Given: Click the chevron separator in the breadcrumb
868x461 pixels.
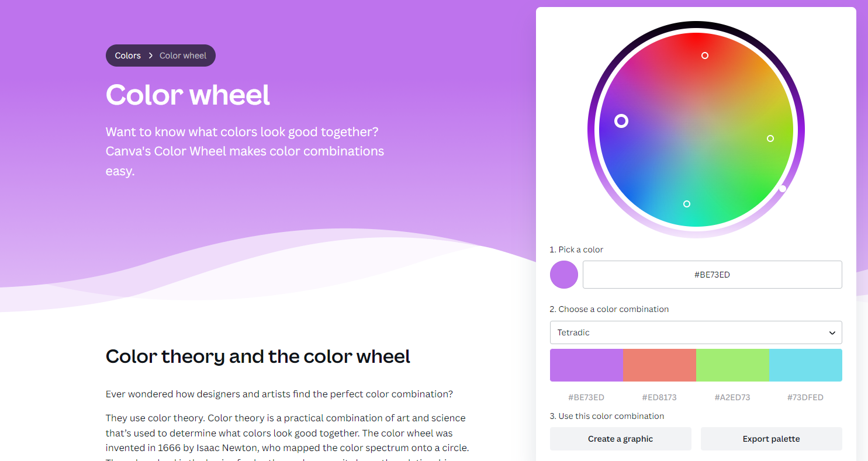Looking at the screenshot, I should (x=150, y=56).
